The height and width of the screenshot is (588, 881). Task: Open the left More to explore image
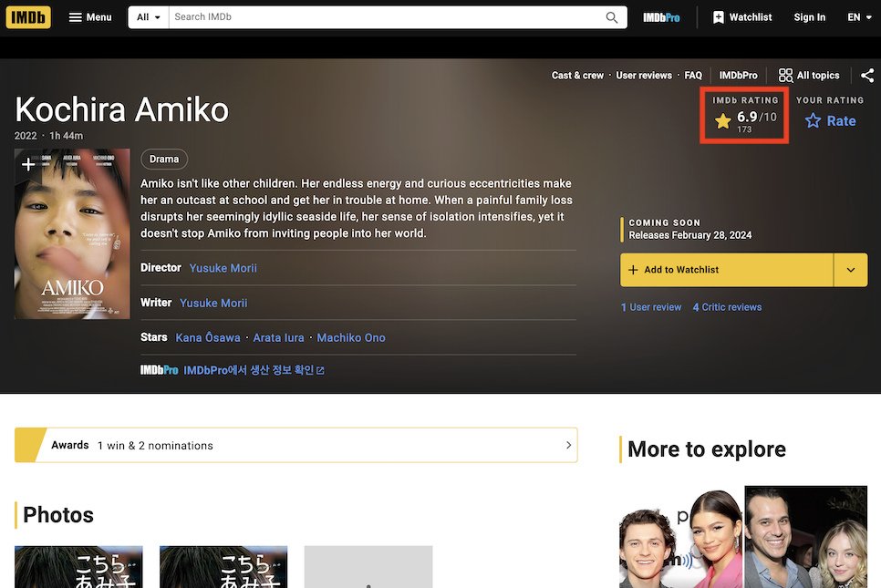681,538
